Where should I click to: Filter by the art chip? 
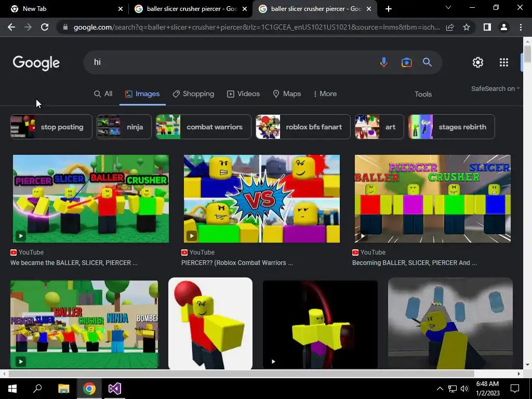[379, 127]
